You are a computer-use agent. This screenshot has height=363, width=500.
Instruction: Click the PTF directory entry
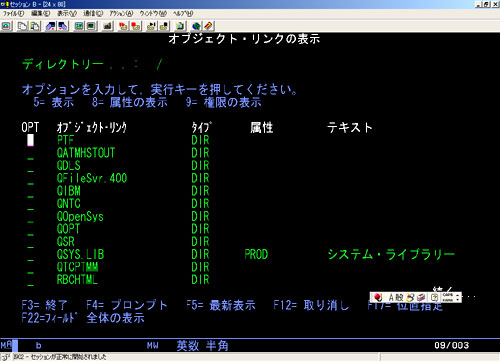(65, 140)
